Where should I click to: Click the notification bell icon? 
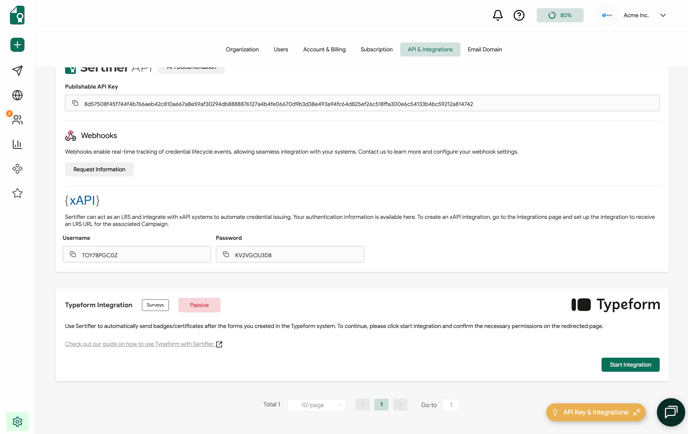tap(497, 15)
